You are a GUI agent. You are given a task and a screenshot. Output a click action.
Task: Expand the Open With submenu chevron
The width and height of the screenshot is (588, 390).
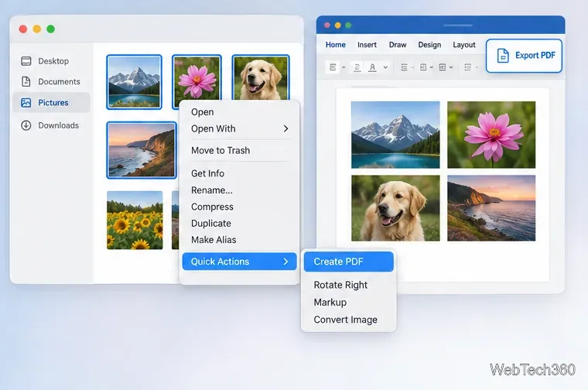[x=285, y=128]
